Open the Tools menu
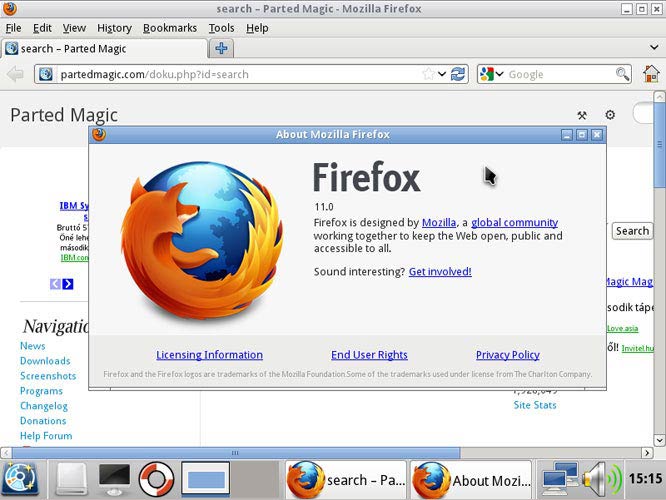The width and height of the screenshot is (666, 500). click(x=221, y=28)
